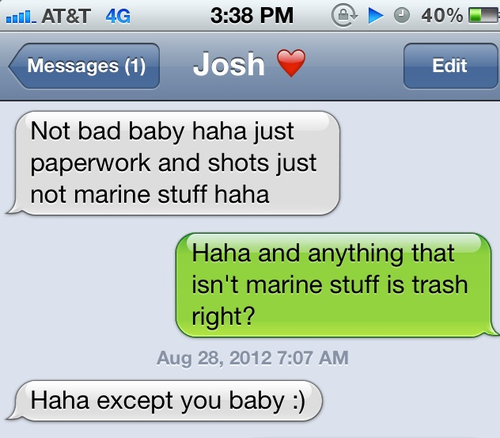The height and width of the screenshot is (438, 500).
Task: Tap the blue play indicator icon
Action: click(x=376, y=16)
